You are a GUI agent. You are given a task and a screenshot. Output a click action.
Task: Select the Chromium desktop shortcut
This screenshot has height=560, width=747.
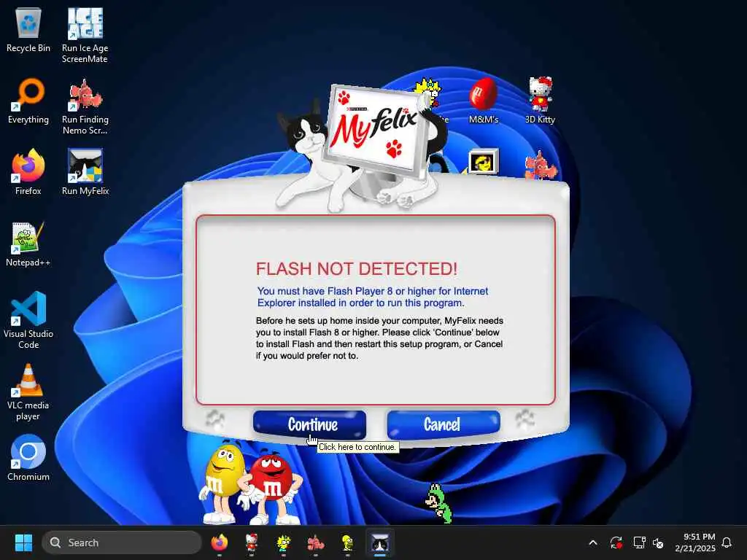coord(28,458)
